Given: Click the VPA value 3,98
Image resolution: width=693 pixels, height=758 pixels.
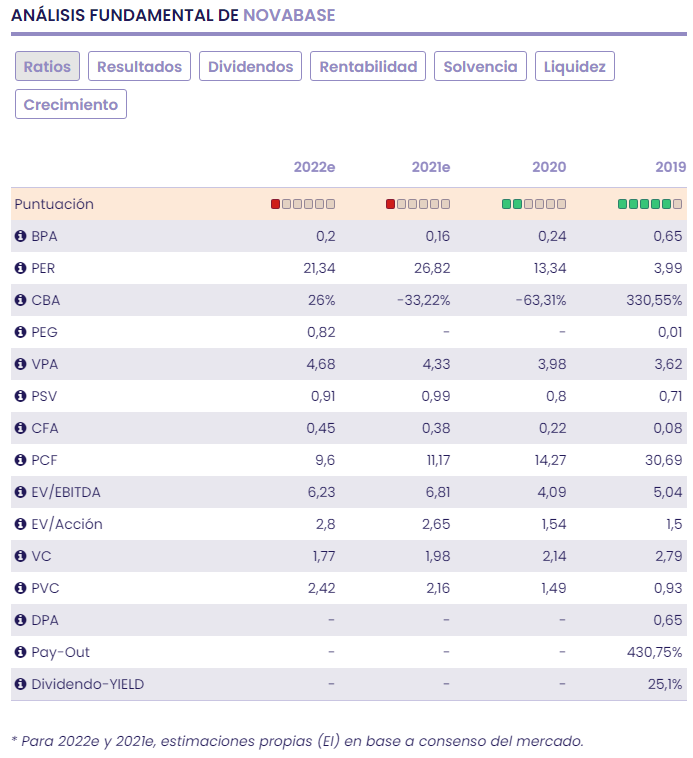Looking at the screenshot, I should (552, 364).
